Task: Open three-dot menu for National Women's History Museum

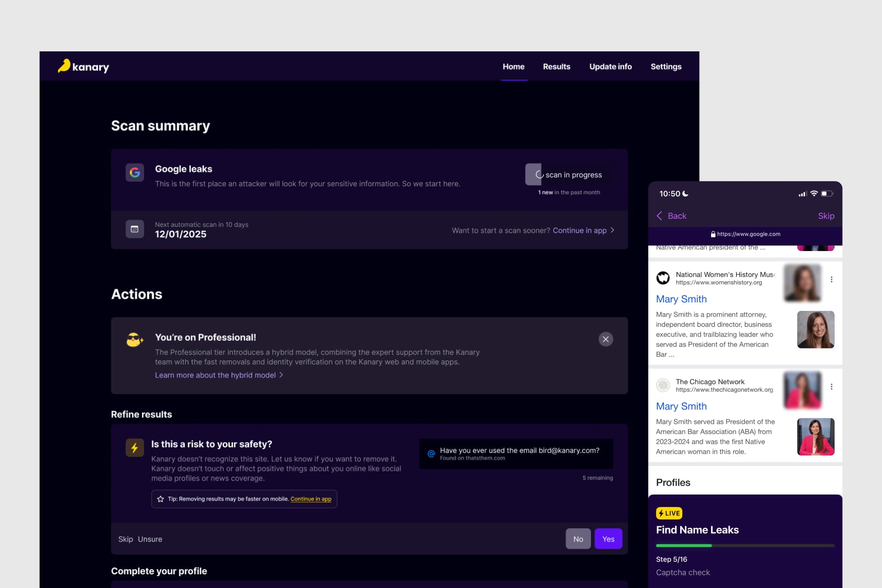Action: click(832, 279)
